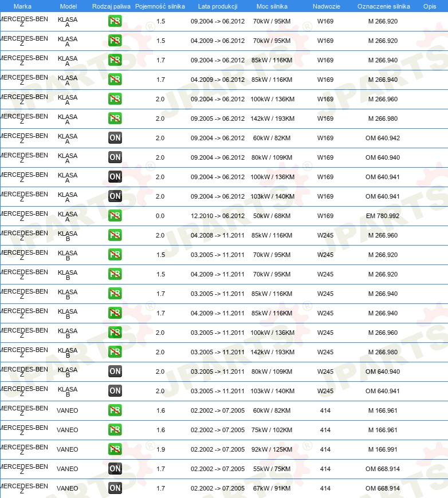Image resolution: width=448 pixels, height=498 pixels.
Task: Select engine code OM 640.942
Action: click(383, 138)
